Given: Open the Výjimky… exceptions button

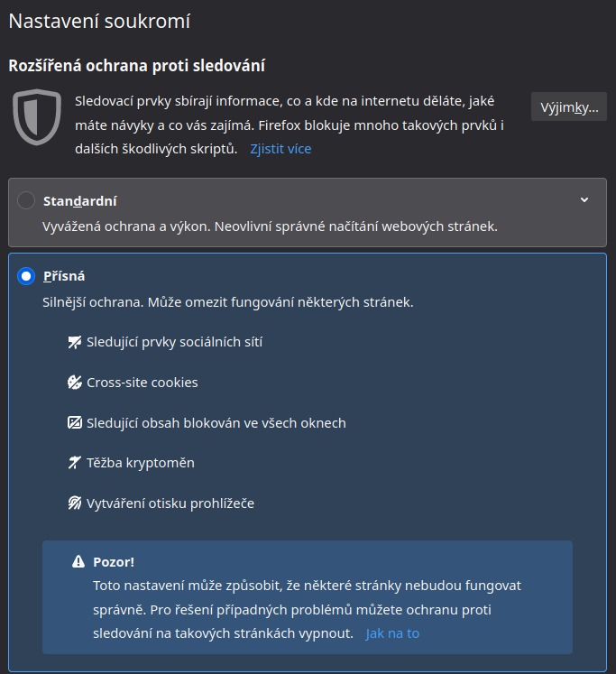Looking at the screenshot, I should [x=569, y=106].
